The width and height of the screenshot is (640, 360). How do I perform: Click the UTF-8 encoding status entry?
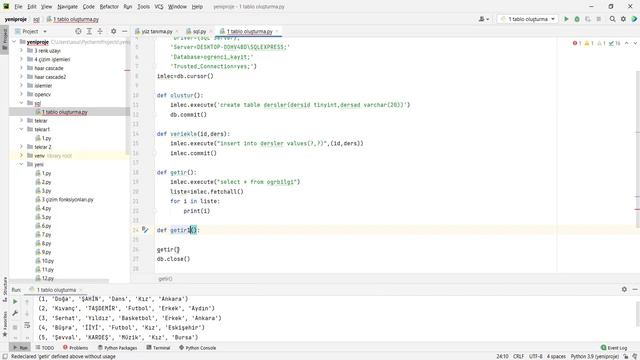pos(536,356)
